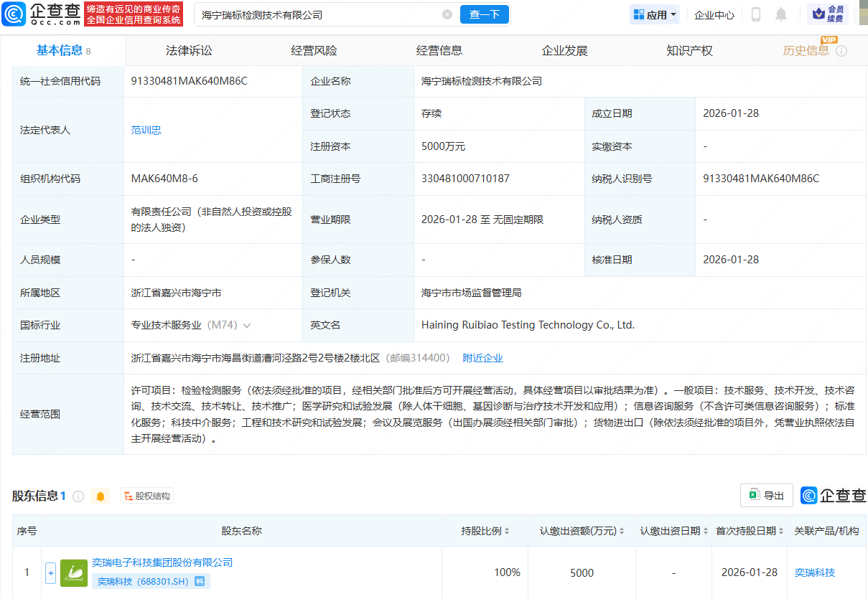
Task: Open the 应用 dropdown menu
Action: [x=654, y=14]
